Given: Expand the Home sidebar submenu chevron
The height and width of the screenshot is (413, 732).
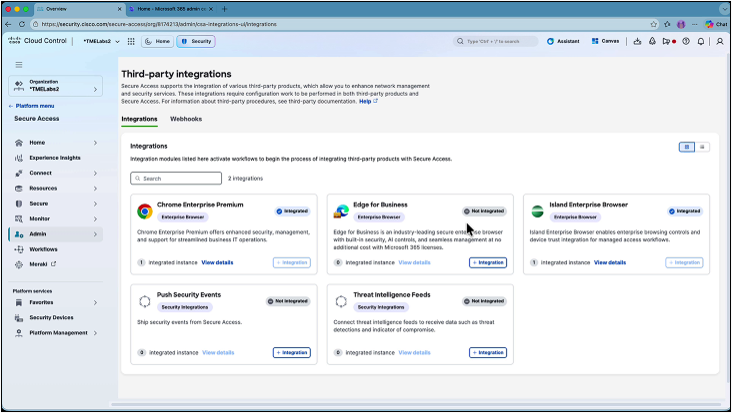Looking at the screenshot, I should (95, 143).
